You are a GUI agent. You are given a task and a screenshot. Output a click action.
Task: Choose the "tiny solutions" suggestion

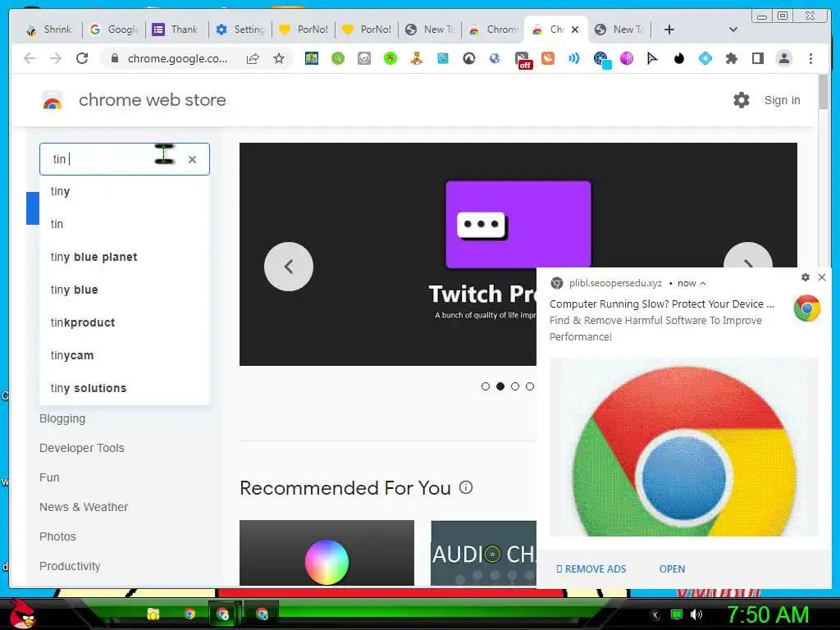point(125,388)
